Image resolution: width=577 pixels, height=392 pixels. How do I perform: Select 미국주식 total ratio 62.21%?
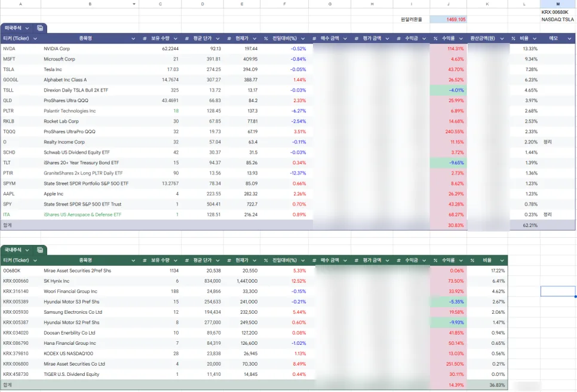point(524,225)
